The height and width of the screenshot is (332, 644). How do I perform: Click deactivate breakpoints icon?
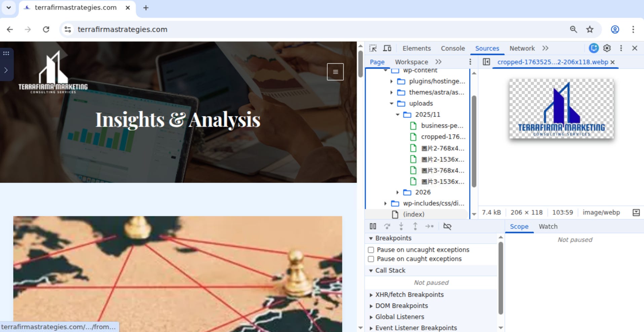coord(447,226)
